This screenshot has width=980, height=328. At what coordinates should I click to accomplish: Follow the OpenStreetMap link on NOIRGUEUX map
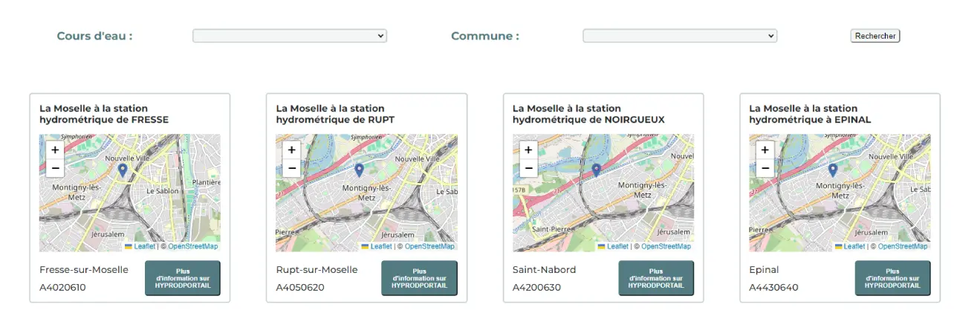click(x=666, y=246)
